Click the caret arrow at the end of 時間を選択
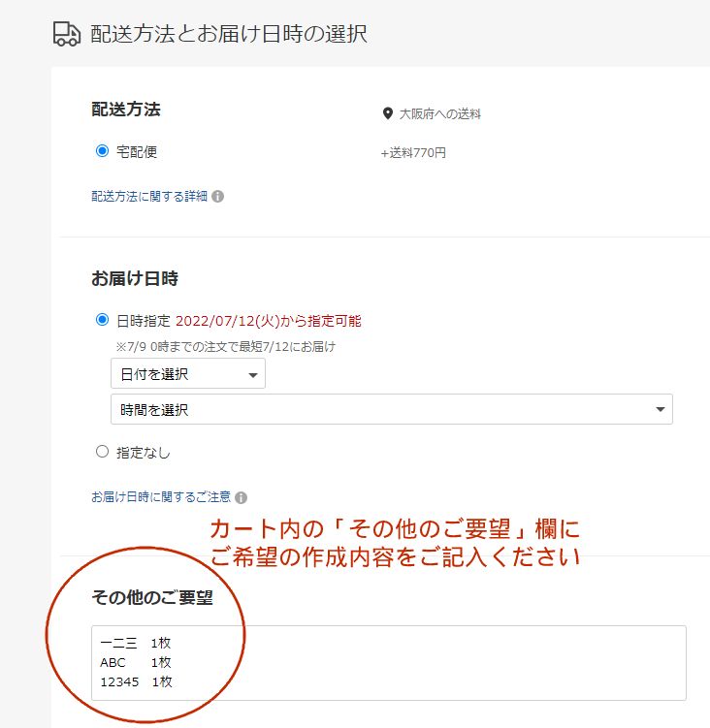The width and height of the screenshot is (710, 728). [661, 410]
